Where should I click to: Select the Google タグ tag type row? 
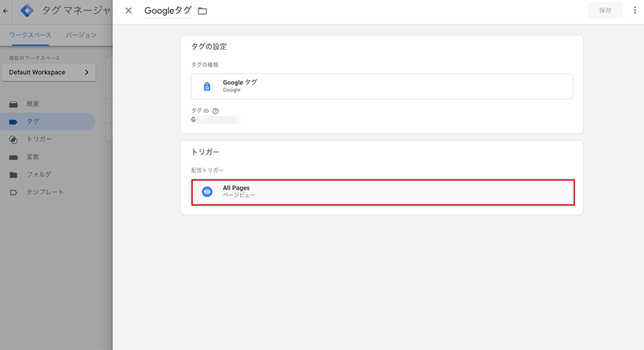tap(381, 86)
